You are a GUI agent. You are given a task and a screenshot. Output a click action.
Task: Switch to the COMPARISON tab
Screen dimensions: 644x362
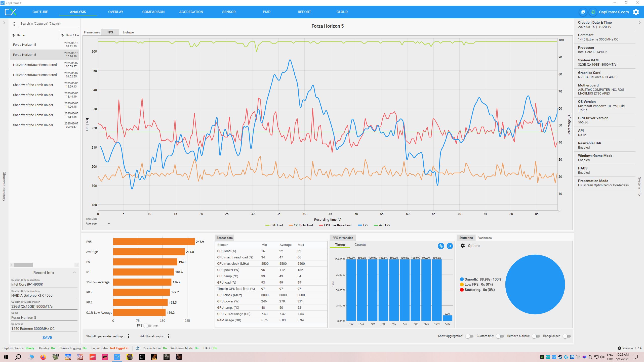point(153,12)
